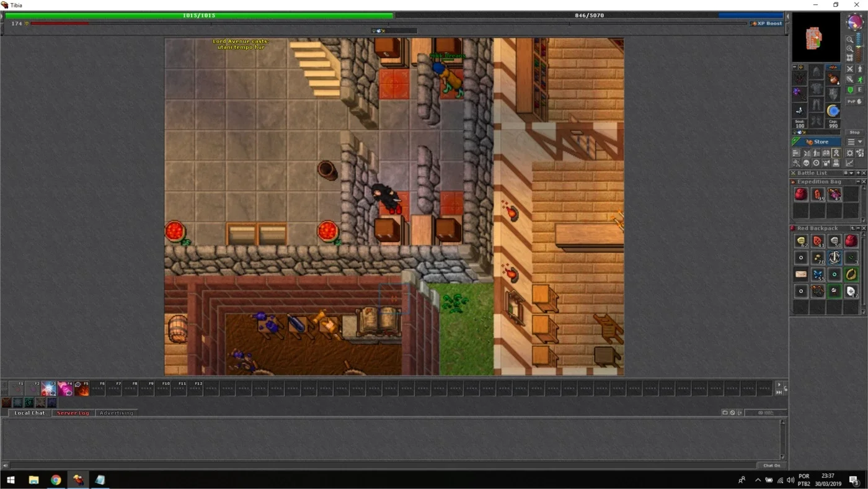Click the minimap display
This screenshot has width=868, height=489.
click(x=816, y=37)
